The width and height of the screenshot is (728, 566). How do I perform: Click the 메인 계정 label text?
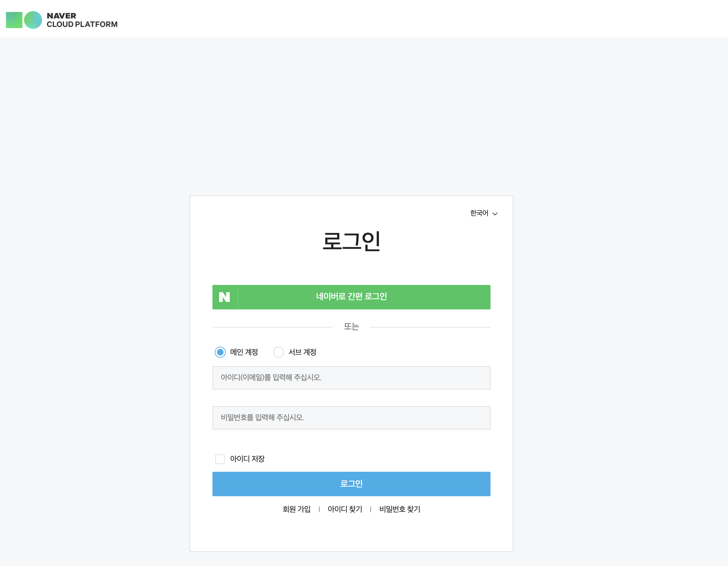[244, 352]
